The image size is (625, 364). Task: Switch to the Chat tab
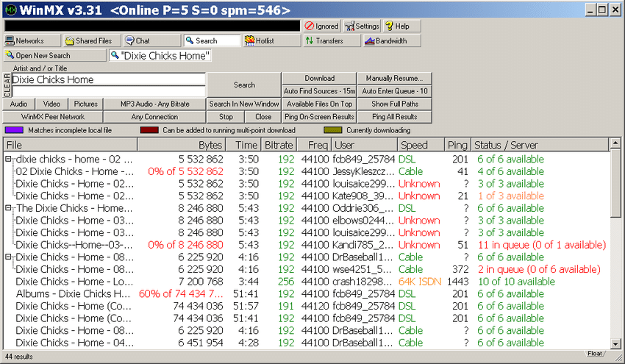point(152,40)
